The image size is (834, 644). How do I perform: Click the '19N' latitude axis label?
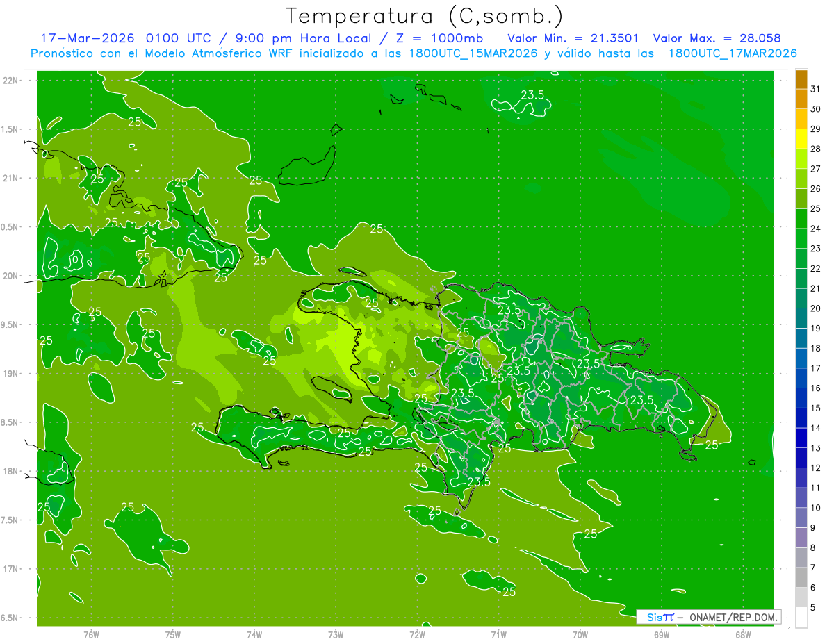click(11, 373)
